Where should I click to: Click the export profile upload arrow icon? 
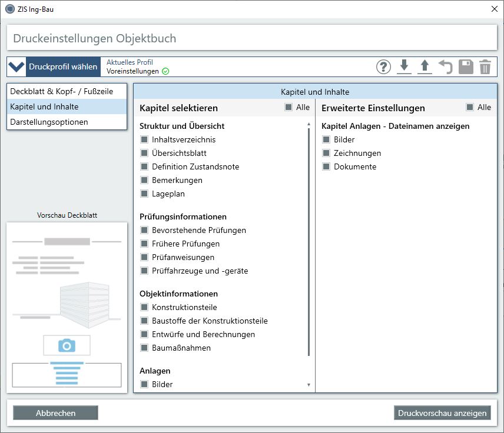pyautogui.click(x=425, y=67)
